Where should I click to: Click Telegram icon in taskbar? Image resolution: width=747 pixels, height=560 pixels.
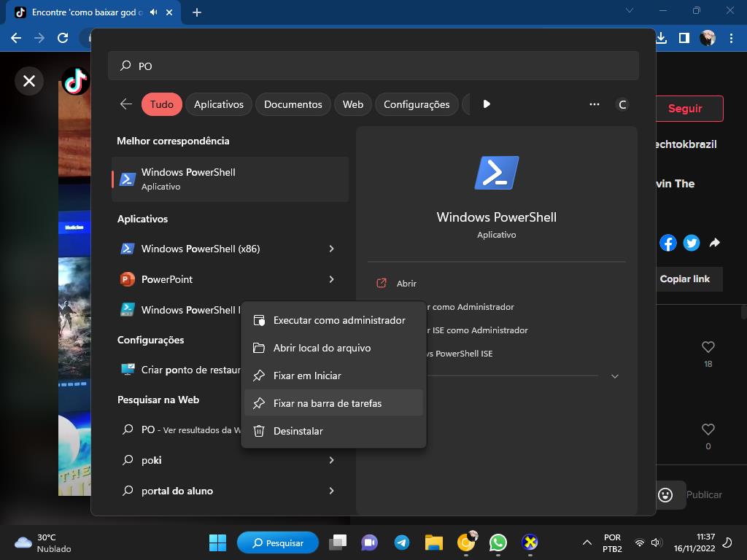click(401, 542)
